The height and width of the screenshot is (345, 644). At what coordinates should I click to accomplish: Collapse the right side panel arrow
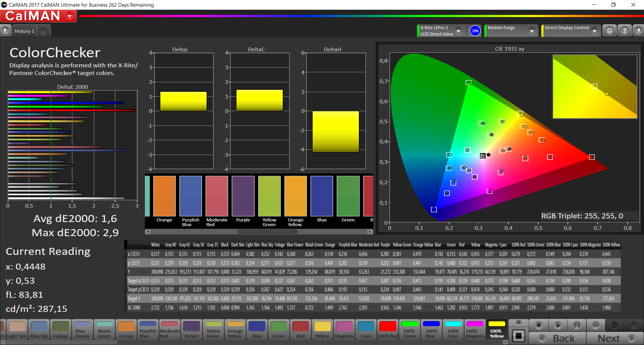pyautogui.click(x=638, y=30)
